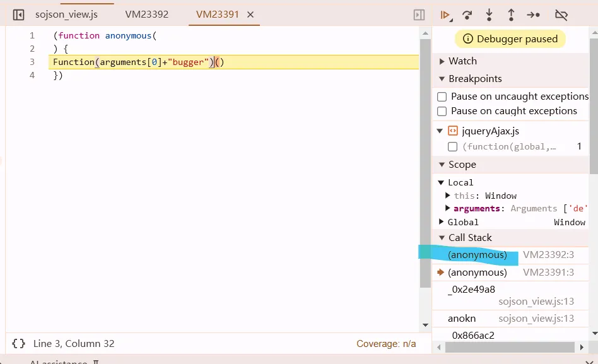Click Line 3, Column 32 indicator
Screen dimensions: 598x364
pyautogui.click(x=74, y=343)
